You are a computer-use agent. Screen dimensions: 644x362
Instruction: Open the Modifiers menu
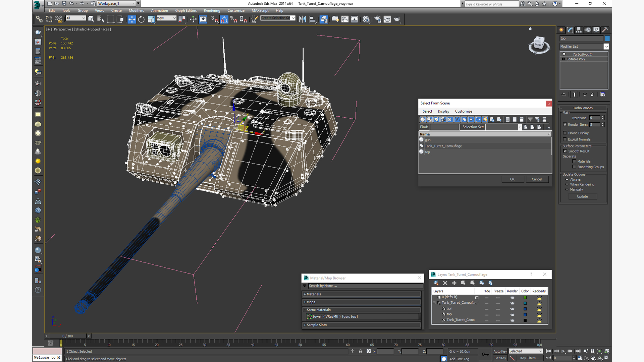coord(136,10)
